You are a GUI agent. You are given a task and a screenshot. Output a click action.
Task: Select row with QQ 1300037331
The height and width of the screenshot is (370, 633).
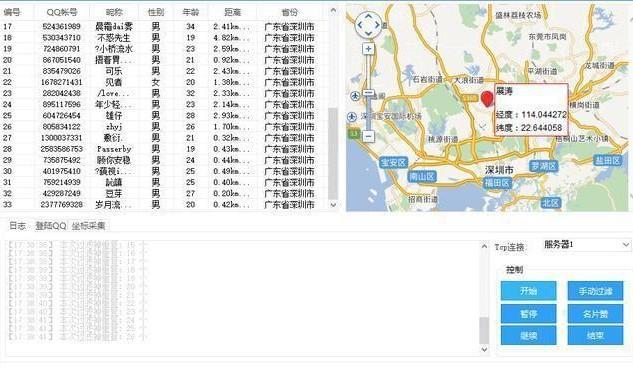click(161, 138)
